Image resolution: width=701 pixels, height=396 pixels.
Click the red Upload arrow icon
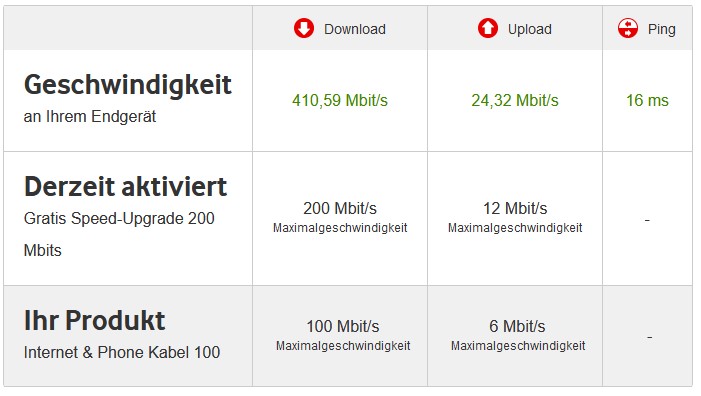[x=488, y=28]
